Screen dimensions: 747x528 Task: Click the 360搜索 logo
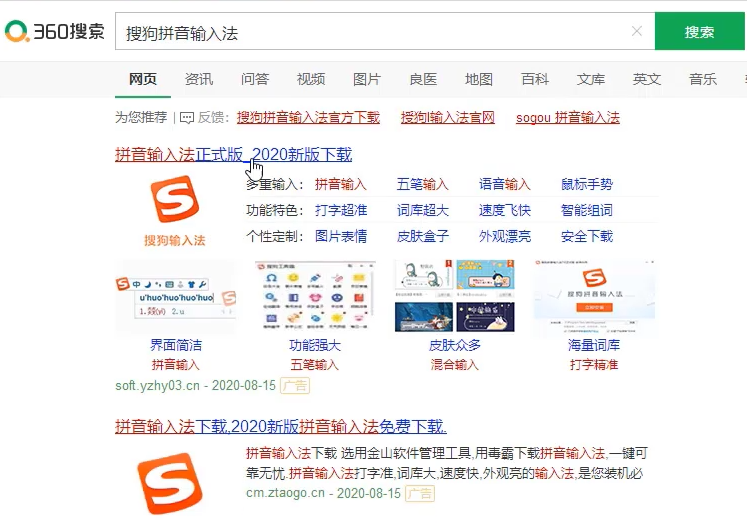54,31
